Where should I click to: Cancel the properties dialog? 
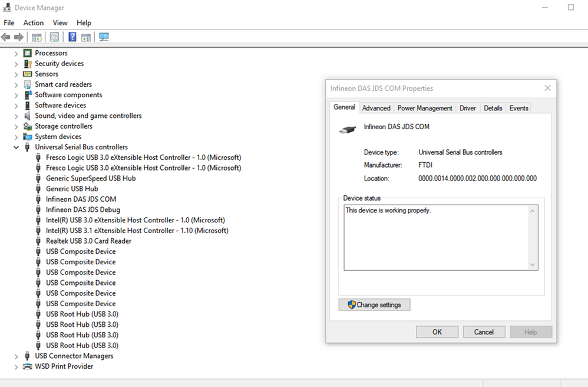(484, 332)
